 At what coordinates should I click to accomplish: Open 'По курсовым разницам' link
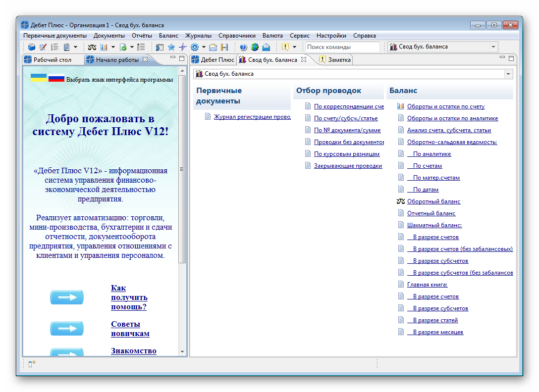click(x=347, y=154)
